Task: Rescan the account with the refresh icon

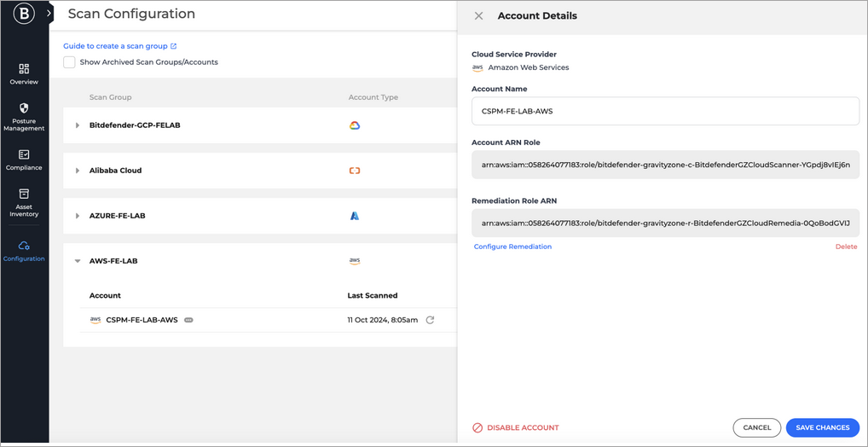Action: [430, 320]
